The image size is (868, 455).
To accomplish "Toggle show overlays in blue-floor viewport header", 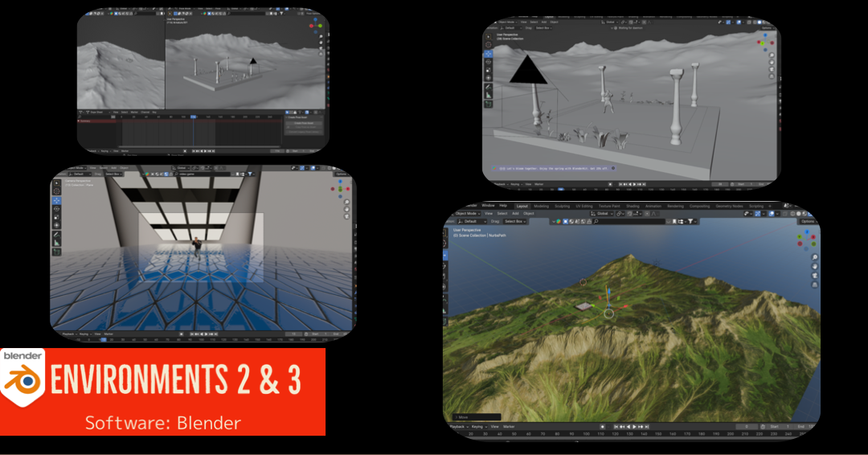I will tap(313, 168).
